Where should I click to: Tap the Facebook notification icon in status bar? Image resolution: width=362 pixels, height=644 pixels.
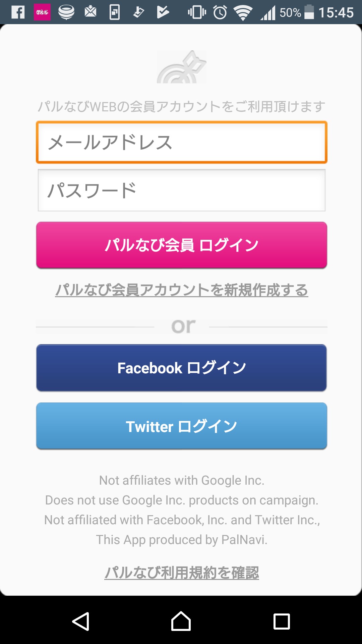pos(18,12)
